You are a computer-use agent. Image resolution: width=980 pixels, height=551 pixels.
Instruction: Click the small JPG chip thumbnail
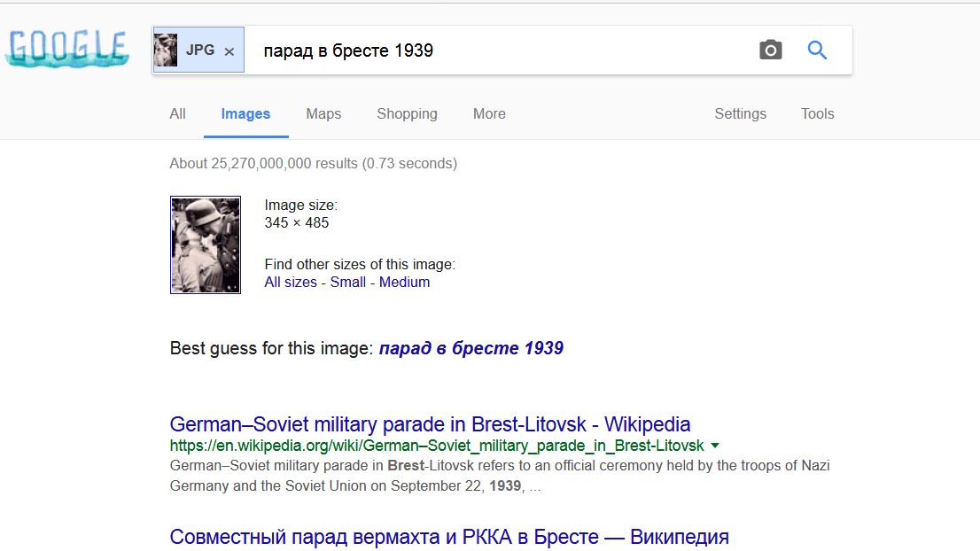(x=166, y=50)
